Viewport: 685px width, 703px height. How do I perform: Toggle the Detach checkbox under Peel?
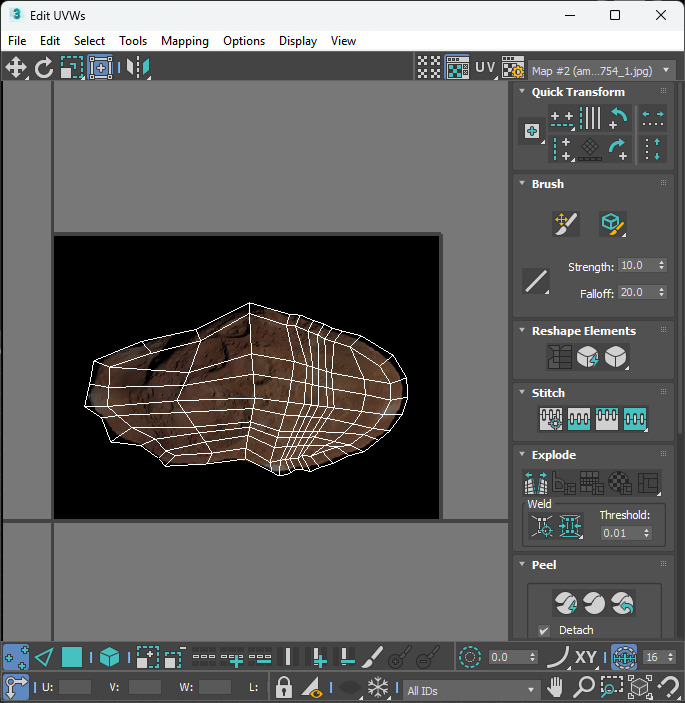[x=544, y=630]
